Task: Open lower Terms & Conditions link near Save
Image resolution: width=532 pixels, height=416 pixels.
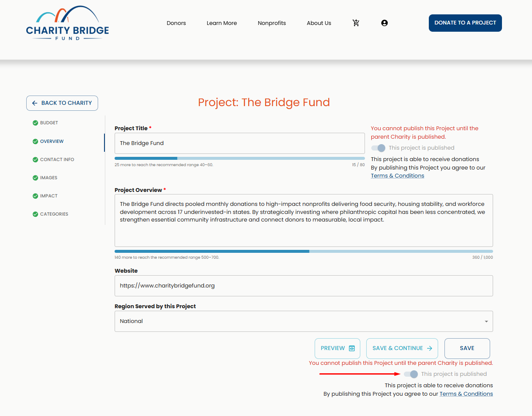Action: tap(466, 394)
